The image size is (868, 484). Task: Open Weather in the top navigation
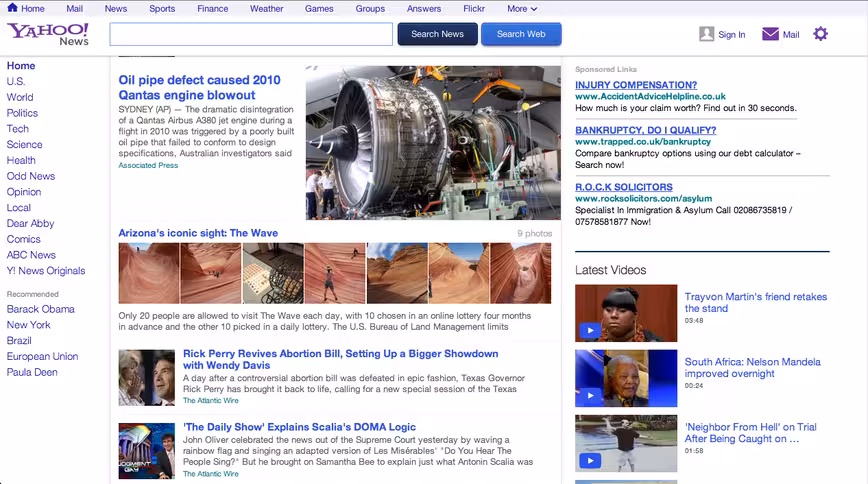pyautogui.click(x=266, y=9)
